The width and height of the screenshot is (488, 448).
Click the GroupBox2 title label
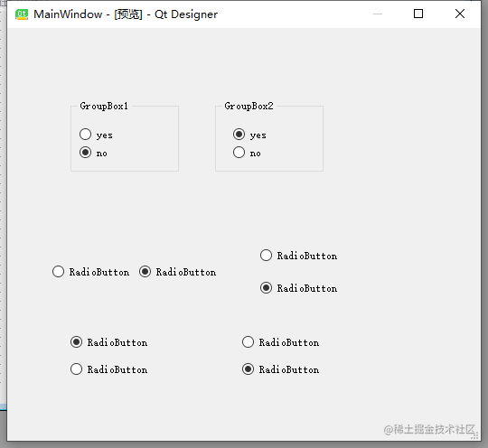click(249, 107)
